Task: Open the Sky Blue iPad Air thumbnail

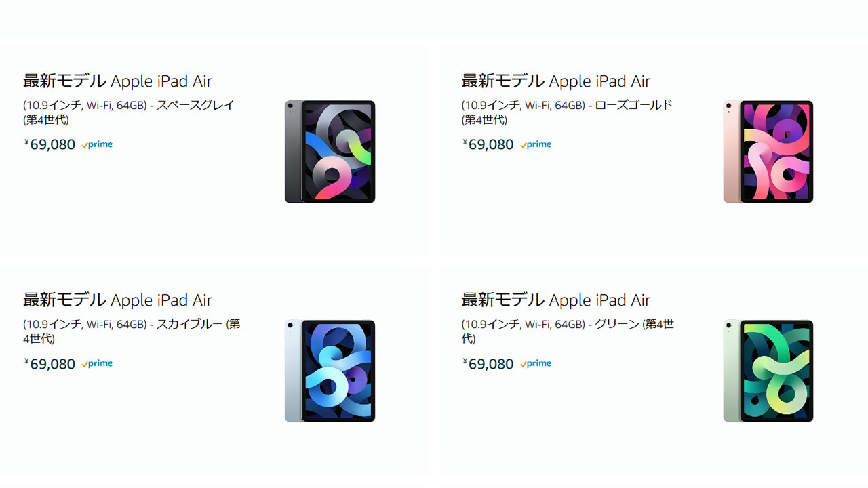Action: pos(330,371)
